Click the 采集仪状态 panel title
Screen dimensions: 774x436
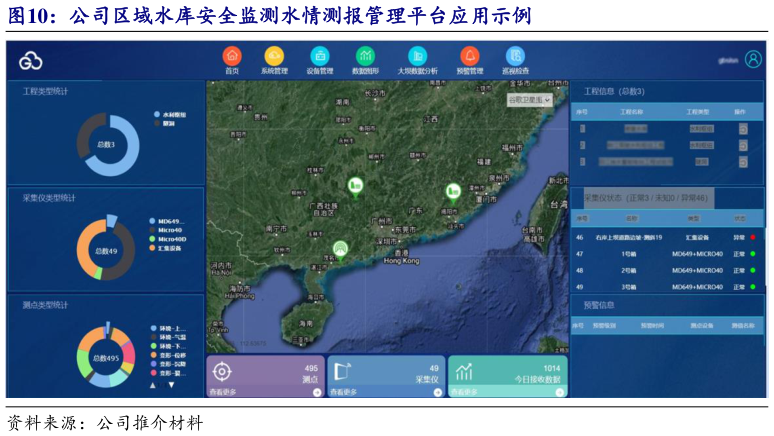646,198
